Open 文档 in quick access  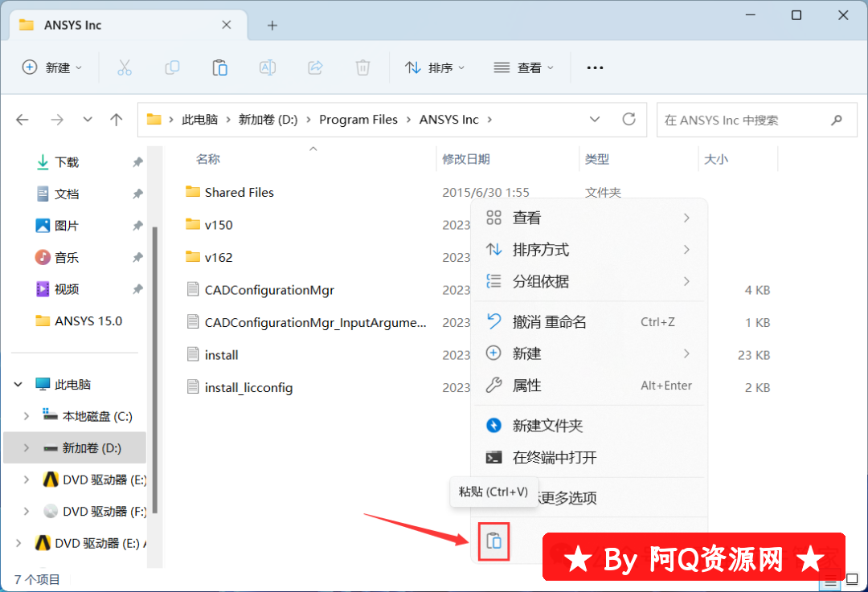click(67, 194)
